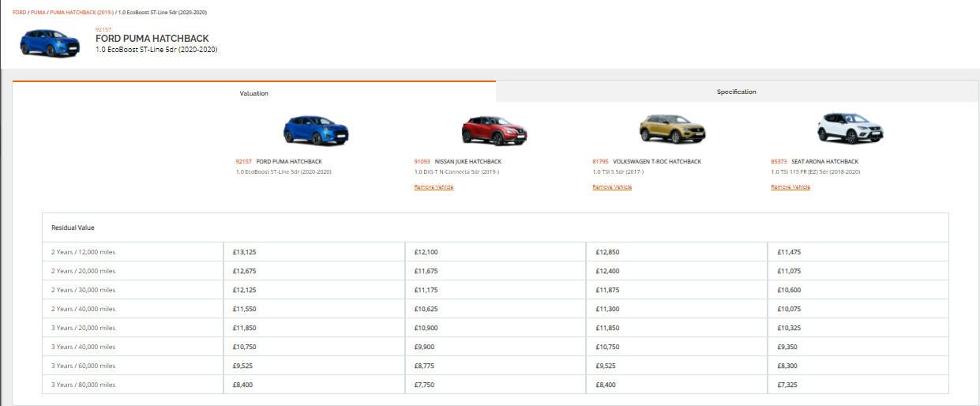The height and width of the screenshot is (406, 980).
Task: Click 91093 NISSAN JUKE HATCHBACK title
Action: (x=458, y=161)
